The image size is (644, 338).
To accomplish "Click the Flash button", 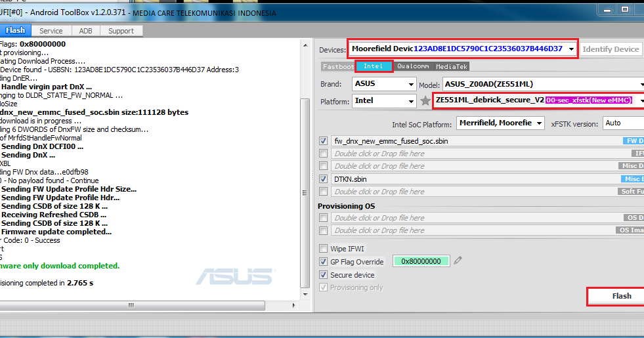I will coord(616,296).
